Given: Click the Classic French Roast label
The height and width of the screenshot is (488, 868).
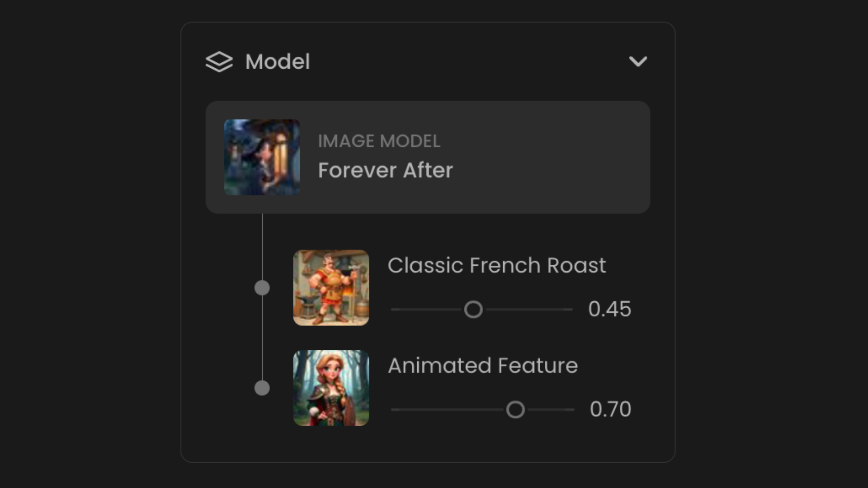Looking at the screenshot, I should [x=496, y=265].
